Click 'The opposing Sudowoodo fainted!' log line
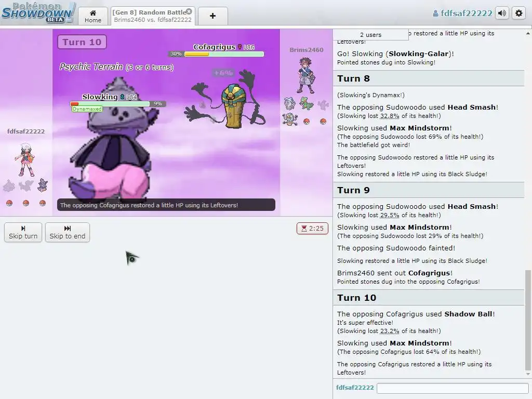The width and height of the screenshot is (532, 399). (x=396, y=248)
